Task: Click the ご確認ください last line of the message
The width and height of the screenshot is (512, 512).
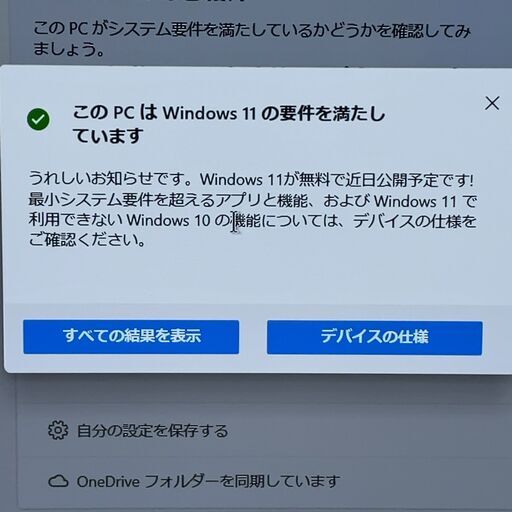Action: click(x=87, y=240)
